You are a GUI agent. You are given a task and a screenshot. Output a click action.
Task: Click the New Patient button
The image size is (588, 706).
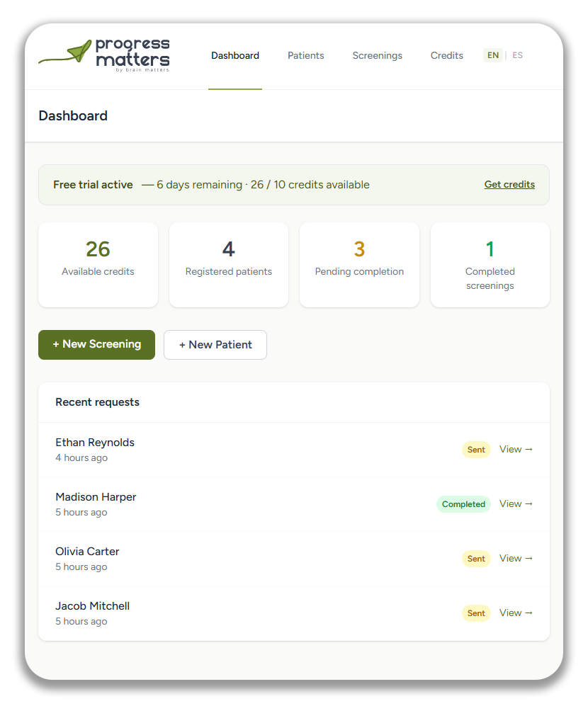(x=215, y=345)
